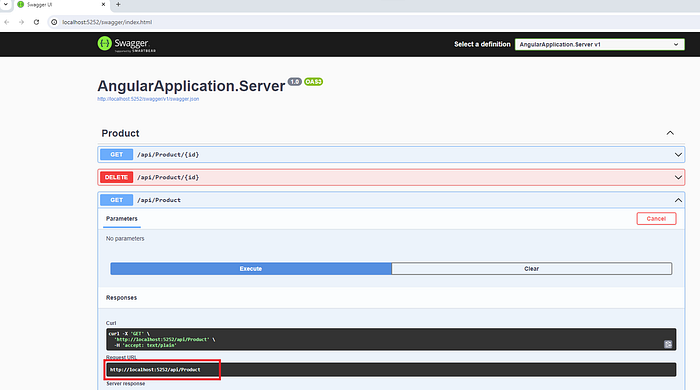Screen dimensions: 700x390
Task: Click the Select a definition label
Action: pyautogui.click(x=482, y=44)
